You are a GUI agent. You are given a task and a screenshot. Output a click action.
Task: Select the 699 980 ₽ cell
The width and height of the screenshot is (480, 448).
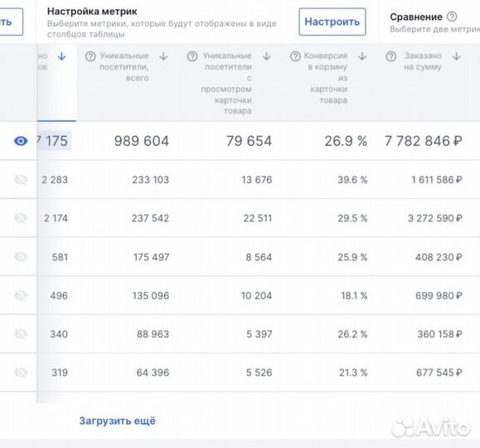439,295
